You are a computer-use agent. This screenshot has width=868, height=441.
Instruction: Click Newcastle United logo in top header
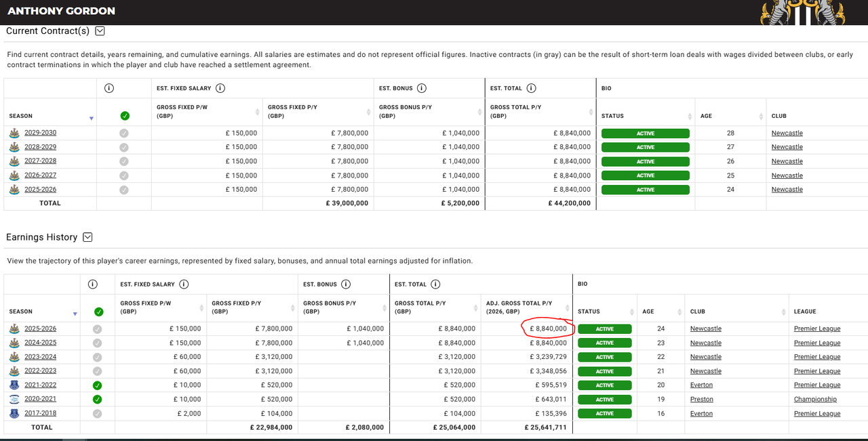coord(804,12)
